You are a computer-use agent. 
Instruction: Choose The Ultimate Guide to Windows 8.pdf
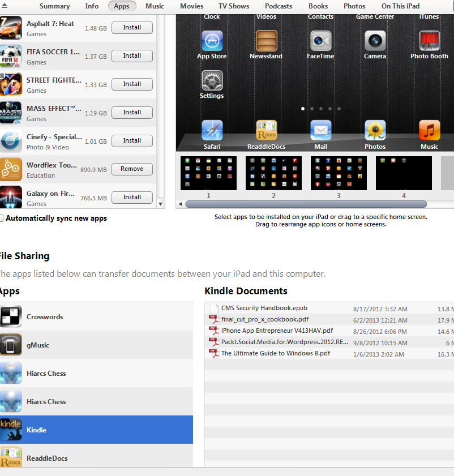tap(329, 353)
